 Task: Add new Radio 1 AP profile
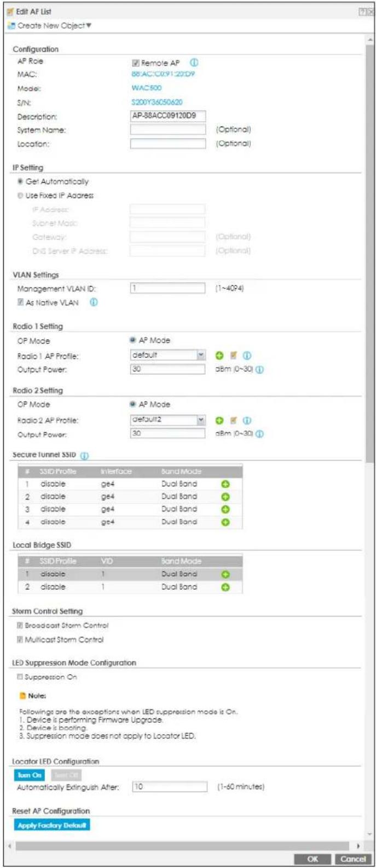click(x=220, y=356)
